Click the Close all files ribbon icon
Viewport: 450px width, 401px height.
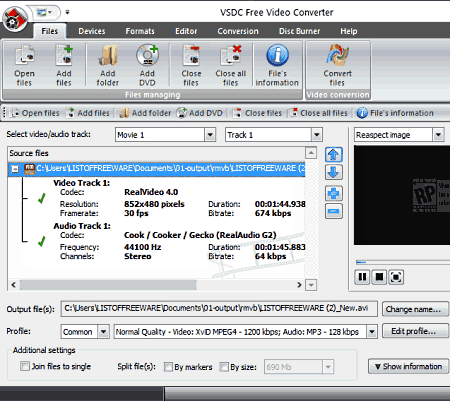(230, 65)
